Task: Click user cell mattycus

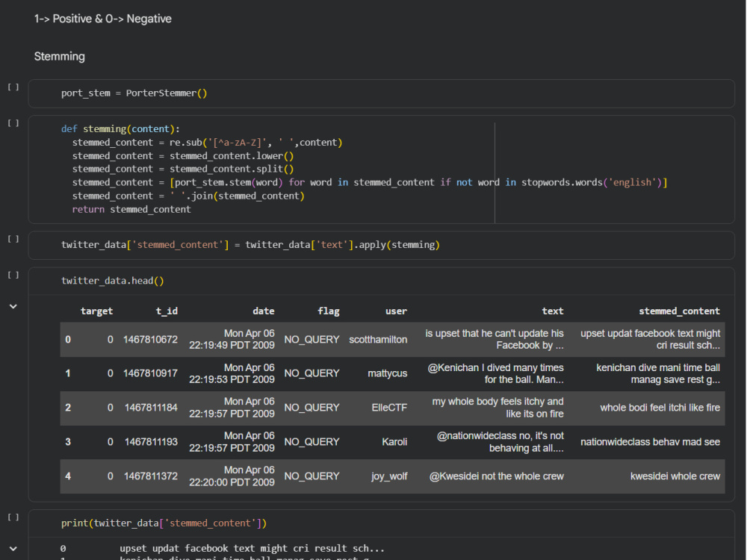Action: pyautogui.click(x=387, y=373)
